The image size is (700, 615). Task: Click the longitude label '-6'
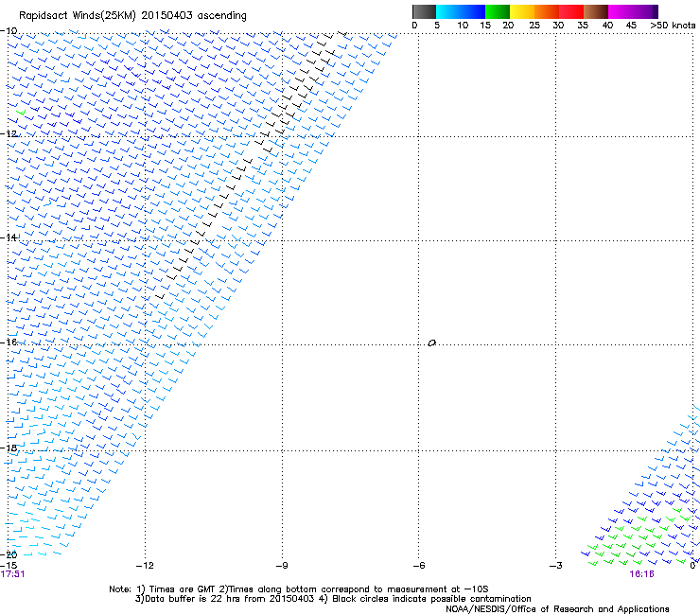(x=419, y=566)
